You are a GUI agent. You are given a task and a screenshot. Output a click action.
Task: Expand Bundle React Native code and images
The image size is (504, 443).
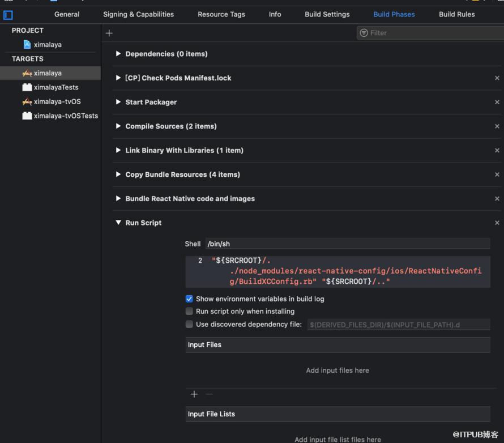coord(118,198)
